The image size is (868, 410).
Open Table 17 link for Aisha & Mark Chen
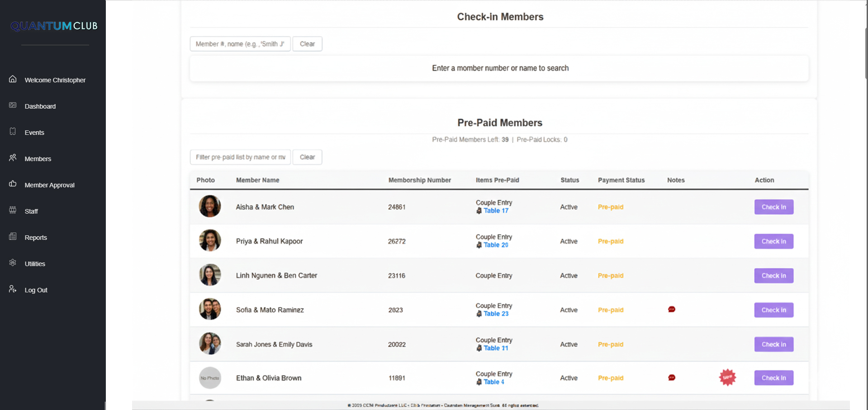tap(496, 211)
